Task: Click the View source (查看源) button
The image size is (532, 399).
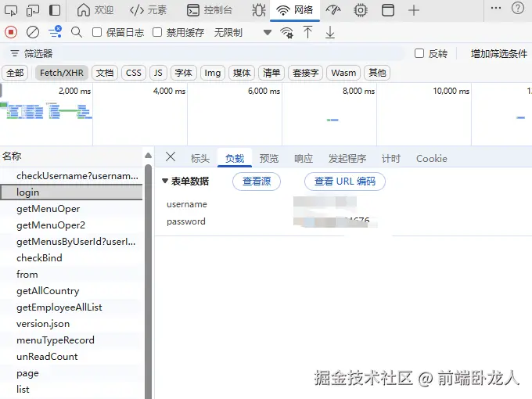Action: (257, 182)
